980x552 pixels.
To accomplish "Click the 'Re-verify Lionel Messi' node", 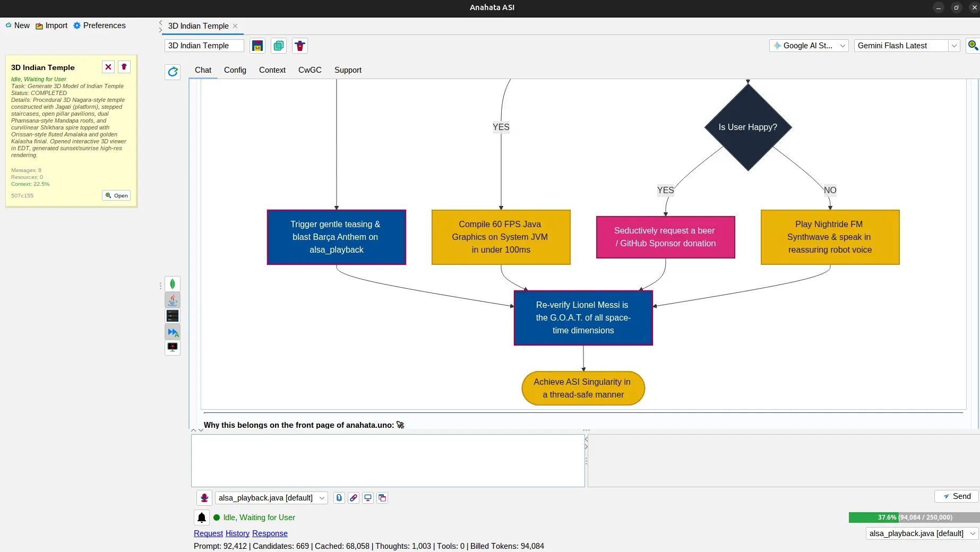I will tap(583, 318).
